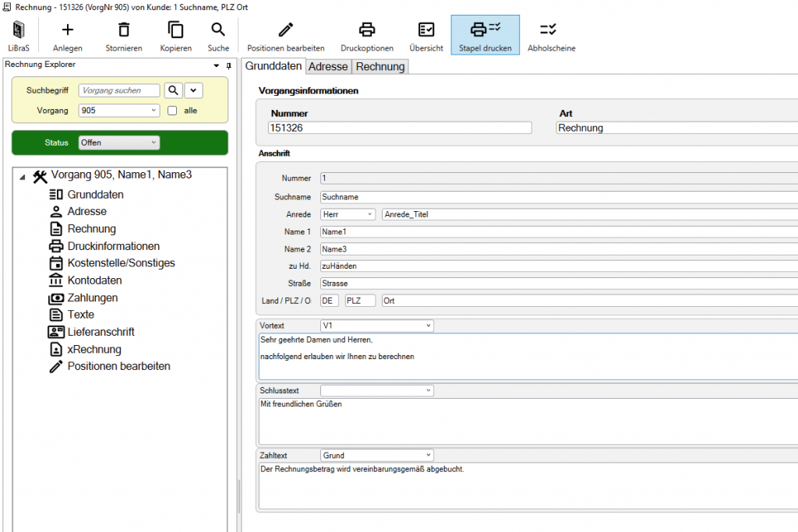The width and height of the screenshot is (798, 532).
Task: Open Positionen bearbeiten from the toolbar
Action: click(x=286, y=30)
